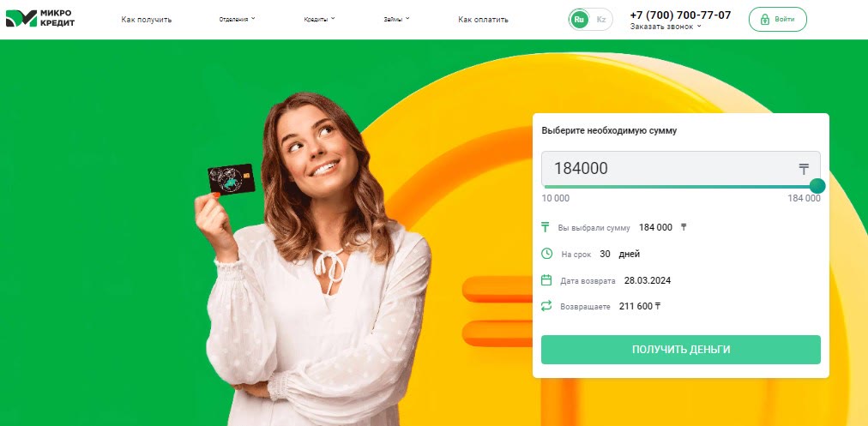Click the tenge icon beside Вы выбрали сумму
This screenshot has width=868, height=426.
546,227
